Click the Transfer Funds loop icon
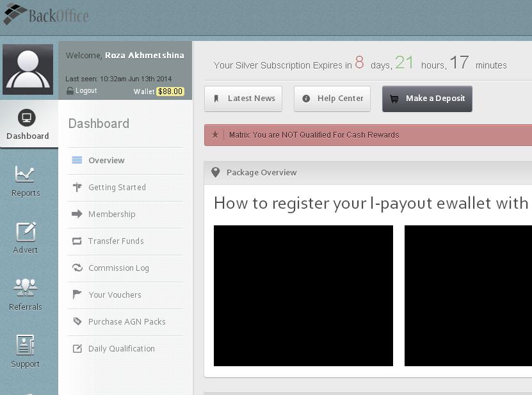The width and height of the screenshot is (532, 395). (77, 241)
